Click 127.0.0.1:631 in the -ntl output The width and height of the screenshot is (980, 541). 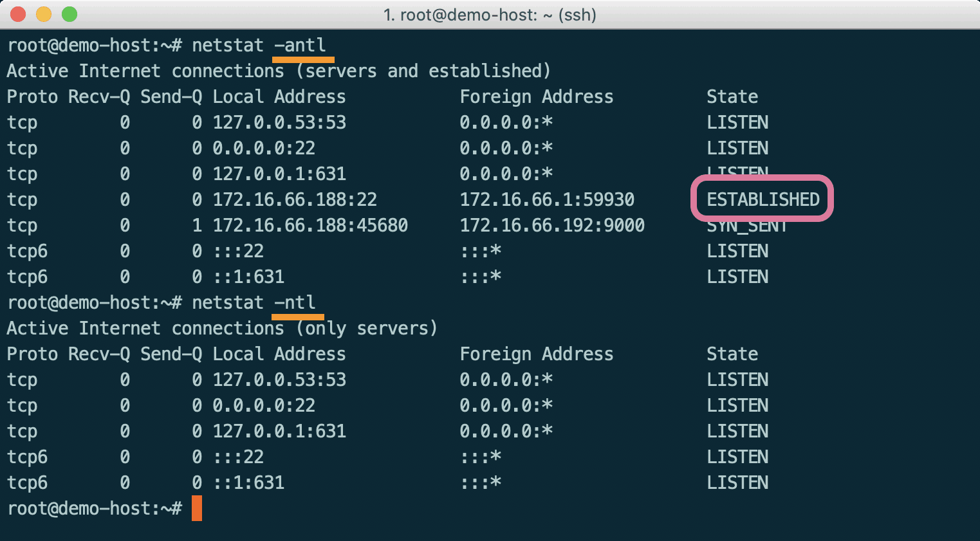[279, 432]
